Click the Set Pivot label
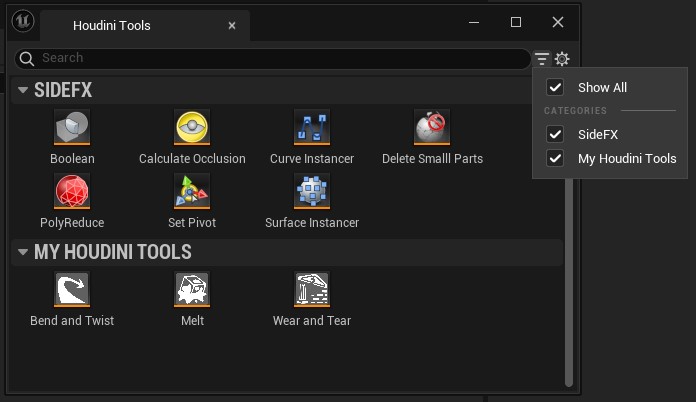The height and width of the screenshot is (402, 696). pyautogui.click(x=192, y=223)
